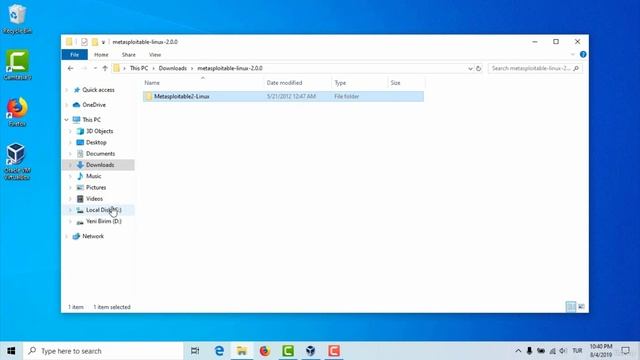
Task: Open the Firefox desktop shortcut
Action: [17, 112]
